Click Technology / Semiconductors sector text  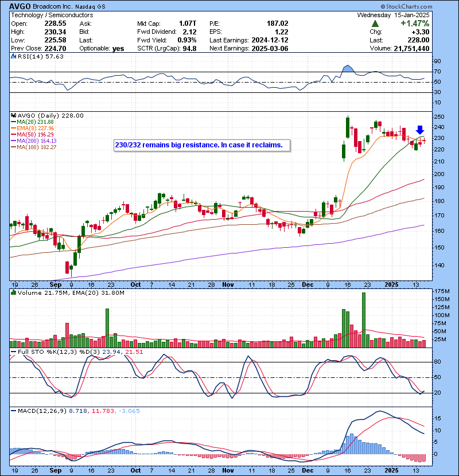click(52, 15)
